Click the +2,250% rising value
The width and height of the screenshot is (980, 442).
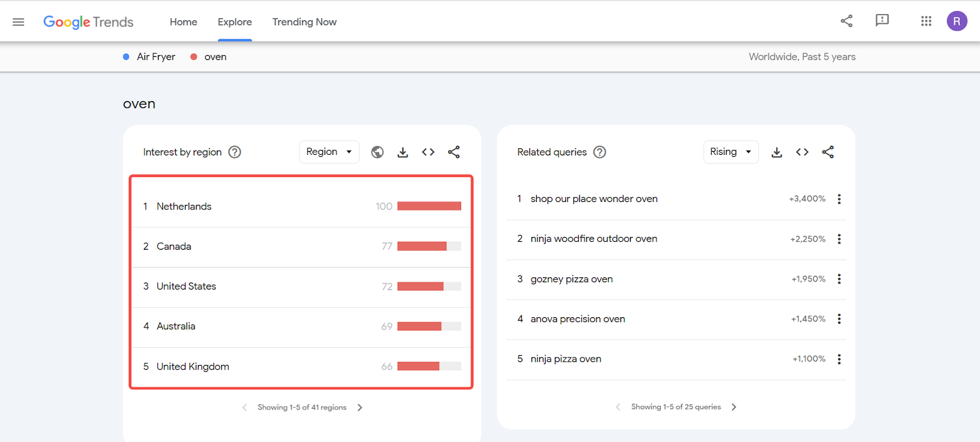(x=808, y=239)
